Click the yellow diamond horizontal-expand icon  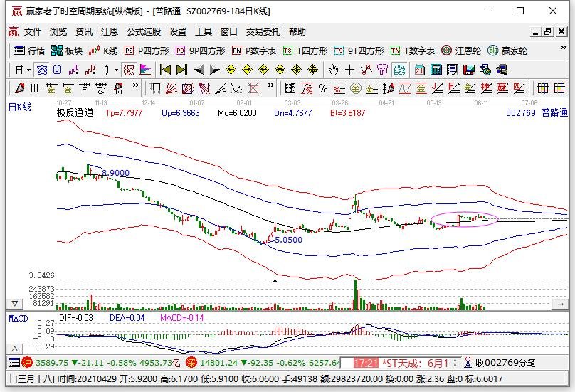tap(264, 70)
